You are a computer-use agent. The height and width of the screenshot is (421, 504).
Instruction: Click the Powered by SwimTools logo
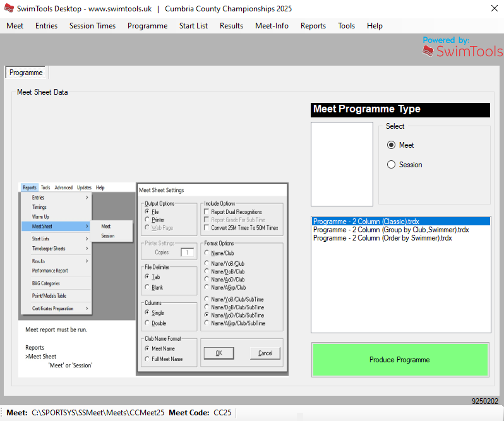coord(462,47)
